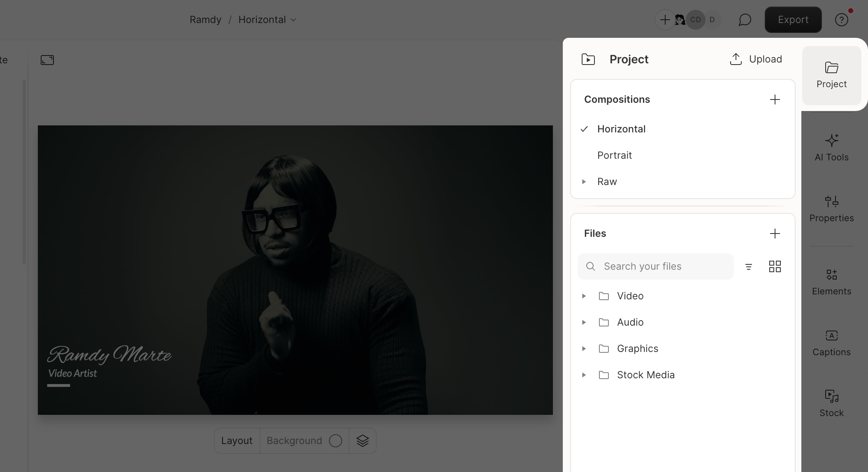
Task: Open the Captions sidebar panel
Action: pyautogui.click(x=831, y=342)
